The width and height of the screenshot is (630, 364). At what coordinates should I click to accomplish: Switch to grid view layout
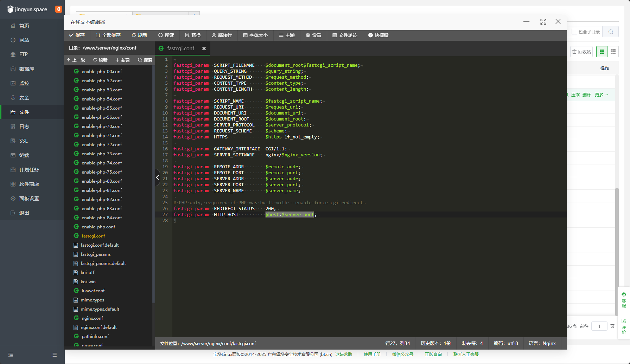(613, 52)
